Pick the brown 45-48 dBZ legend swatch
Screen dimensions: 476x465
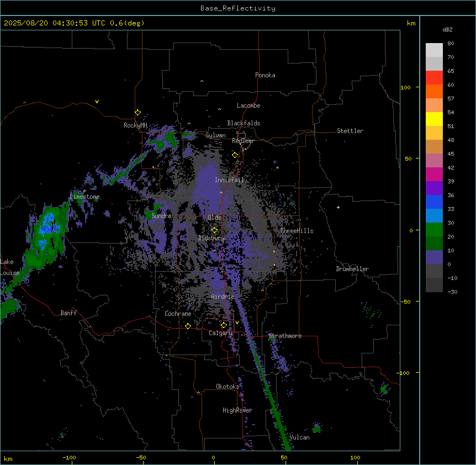pyautogui.click(x=434, y=146)
